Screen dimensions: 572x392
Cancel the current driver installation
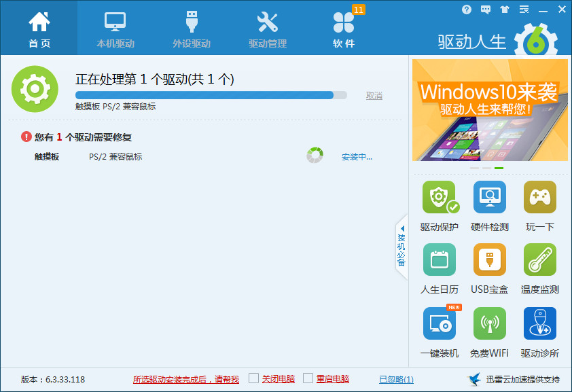click(x=376, y=95)
